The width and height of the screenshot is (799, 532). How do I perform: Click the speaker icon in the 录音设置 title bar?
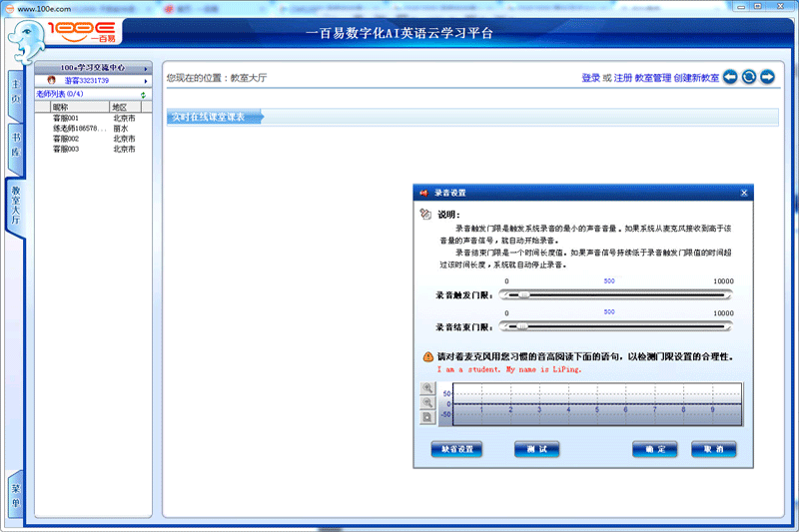pyautogui.click(x=423, y=193)
